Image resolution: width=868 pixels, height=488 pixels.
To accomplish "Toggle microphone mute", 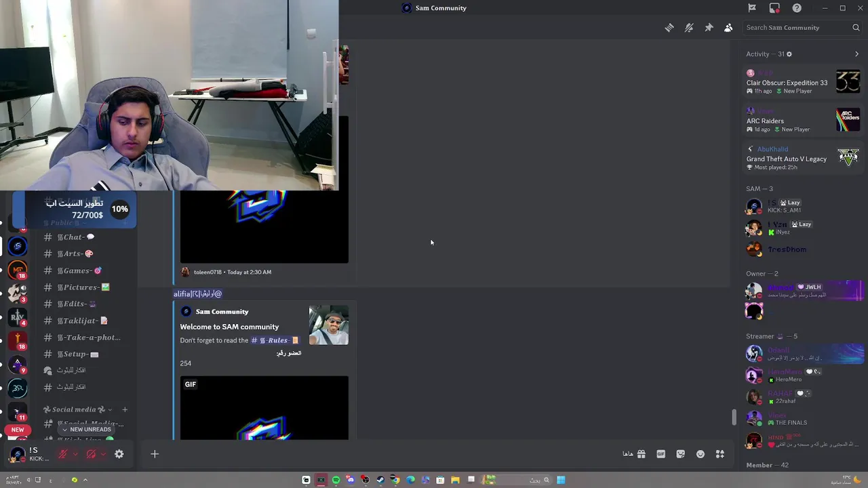I will tap(62, 454).
